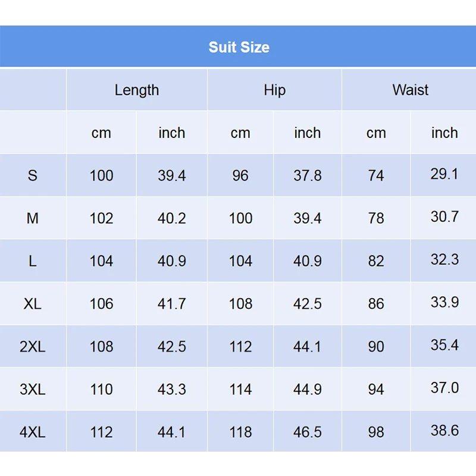Click the 41.7 length inch cell
476x476 pixels.
(172, 303)
